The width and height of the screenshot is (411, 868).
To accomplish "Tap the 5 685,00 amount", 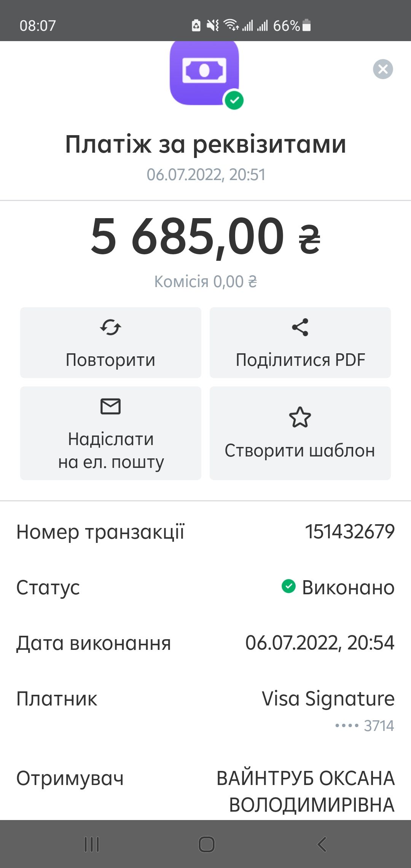I will pyautogui.click(x=205, y=237).
